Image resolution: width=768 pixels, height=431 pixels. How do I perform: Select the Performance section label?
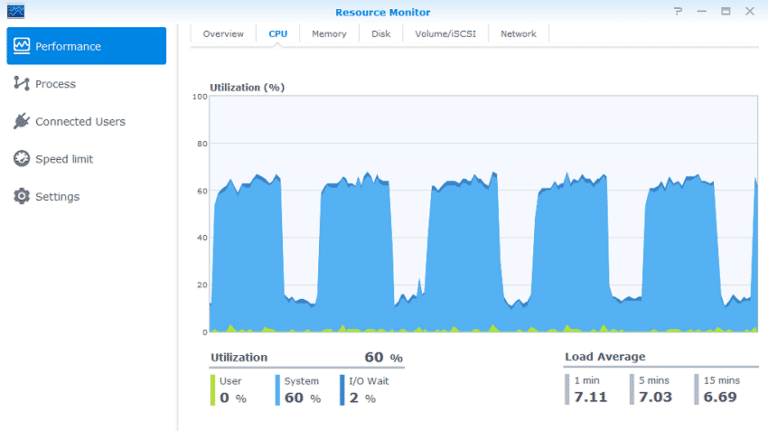(68, 47)
